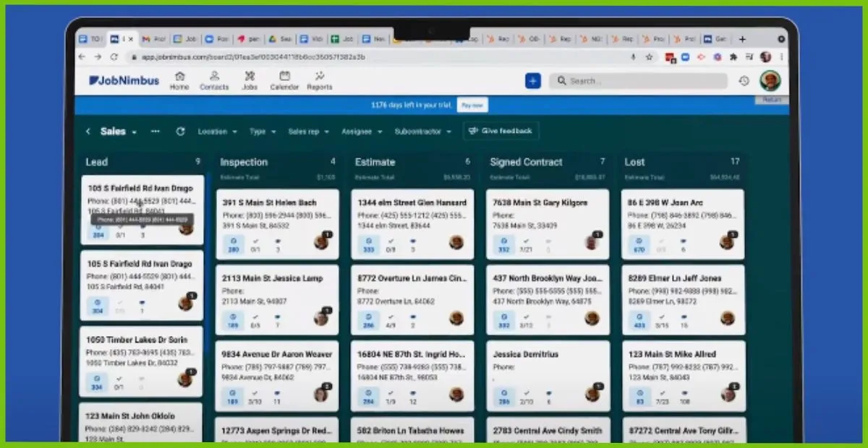
Task: Open a new browser tab
Action: [742, 38]
